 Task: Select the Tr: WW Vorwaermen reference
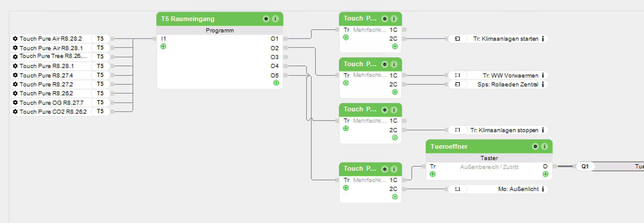click(510, 75)
